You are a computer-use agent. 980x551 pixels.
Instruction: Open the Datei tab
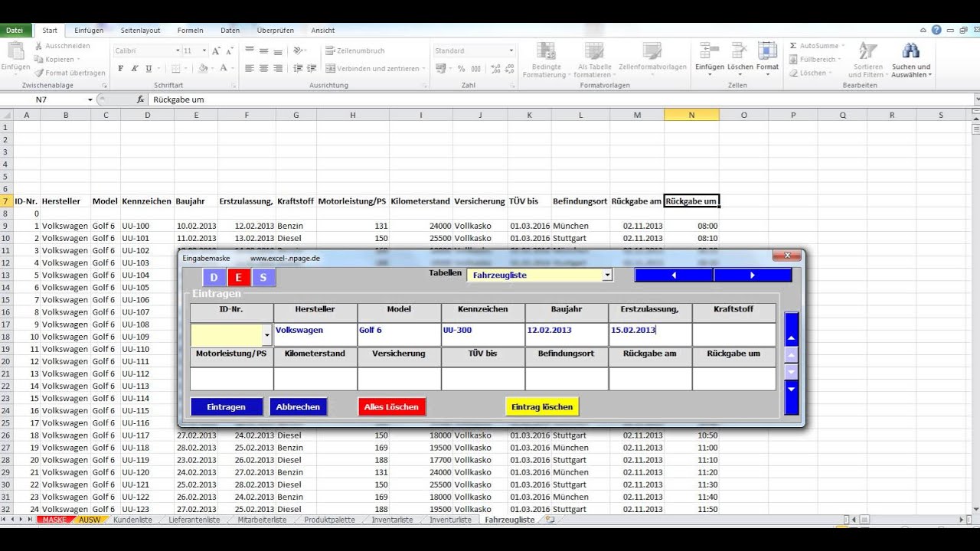(x=15, y=31)
